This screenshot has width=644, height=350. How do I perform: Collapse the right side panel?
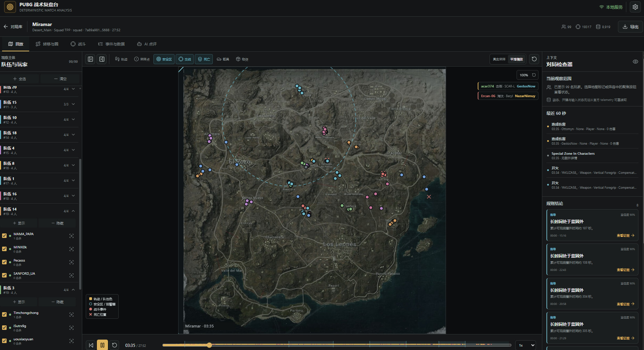click(x=102, y=59)
